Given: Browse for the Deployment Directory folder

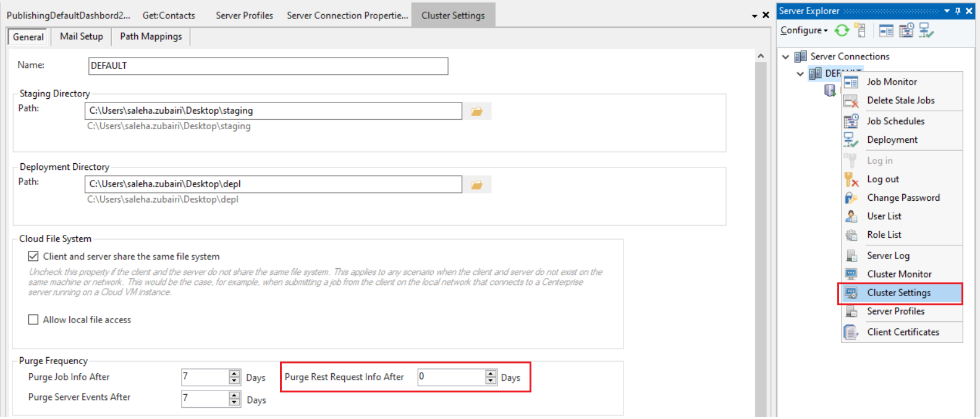Looking at the screenshot, I should [x=477, y=185].
